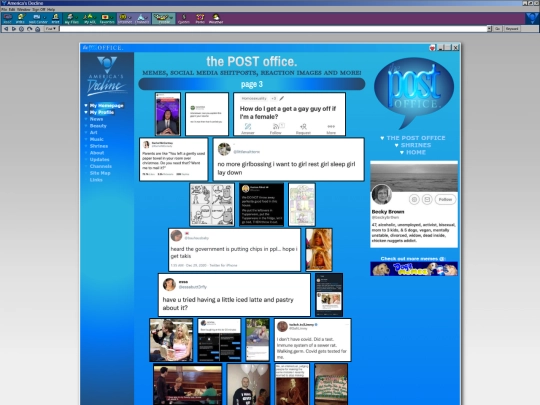Click the heart icon in Post Office title bar

pyautogui.click(x=433, y=48)
